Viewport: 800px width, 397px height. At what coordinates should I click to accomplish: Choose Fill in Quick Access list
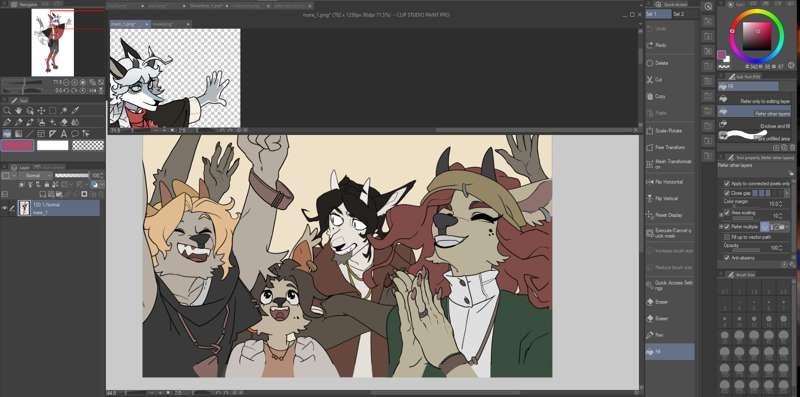[670, 352]
